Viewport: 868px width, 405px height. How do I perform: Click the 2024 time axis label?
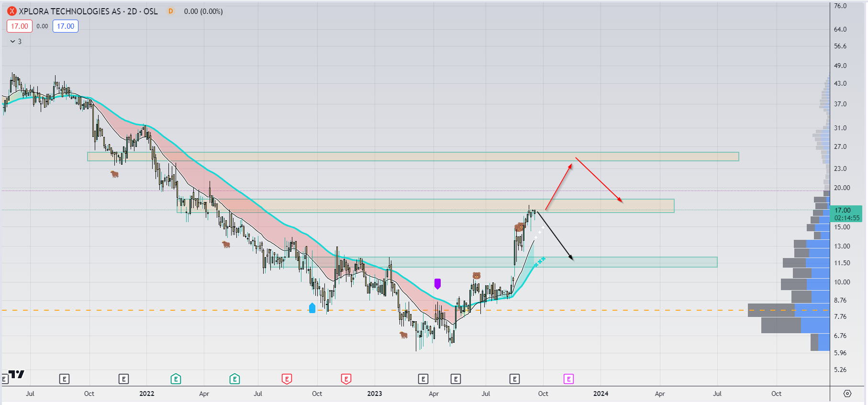[x=601, y=394]
